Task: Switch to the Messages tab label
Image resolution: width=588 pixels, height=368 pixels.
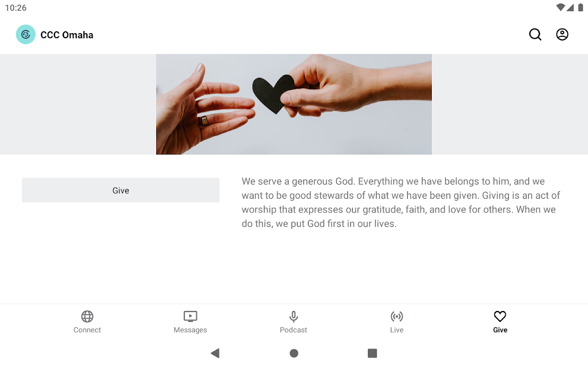Action: click(190, 330)
